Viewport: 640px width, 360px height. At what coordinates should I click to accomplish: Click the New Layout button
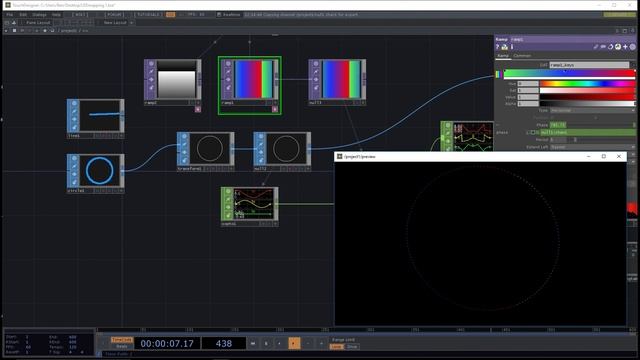(115, 23)
